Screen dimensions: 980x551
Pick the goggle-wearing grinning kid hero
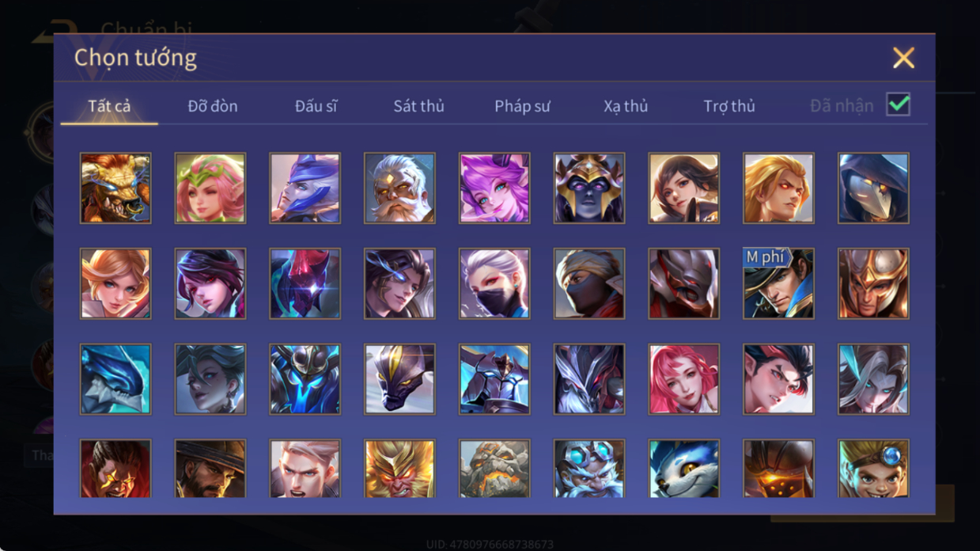pyautogui.click(x=873, y=469)
